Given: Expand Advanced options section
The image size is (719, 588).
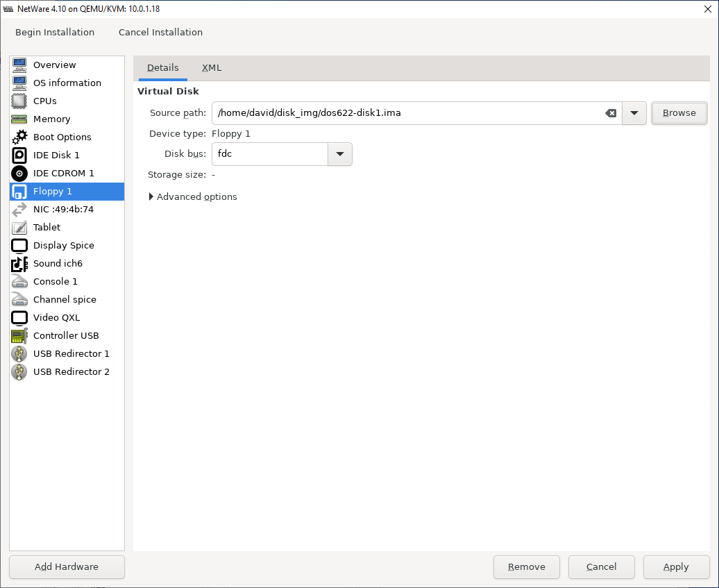Looking at the screenshot, I should pyautogui.click(x=193, y=196).
